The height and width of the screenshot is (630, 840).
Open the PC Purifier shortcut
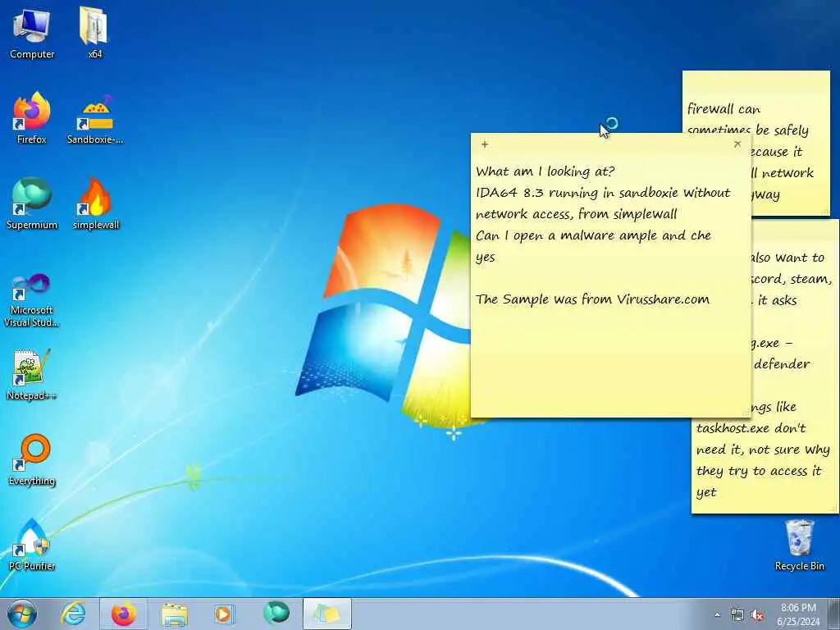(32, 545)
